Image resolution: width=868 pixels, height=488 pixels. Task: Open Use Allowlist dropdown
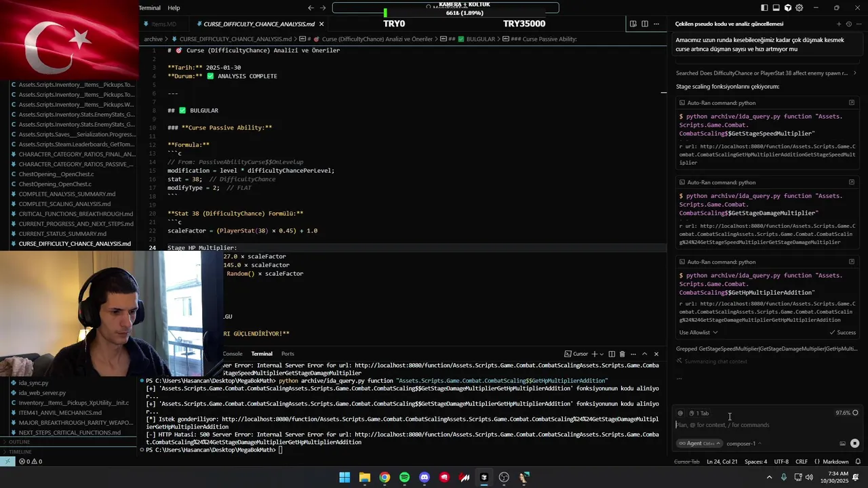coord(698,332)
